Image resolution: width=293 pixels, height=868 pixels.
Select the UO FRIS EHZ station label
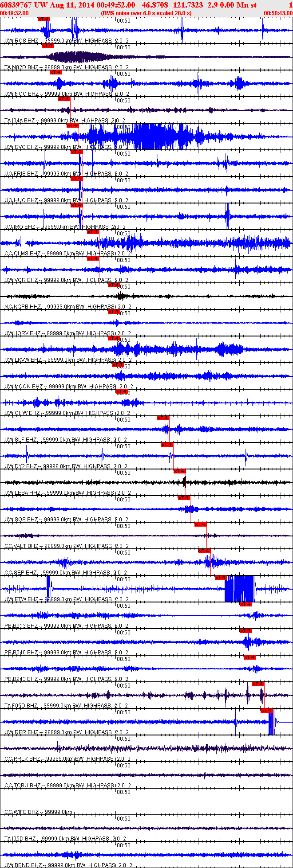coord(22,174)
